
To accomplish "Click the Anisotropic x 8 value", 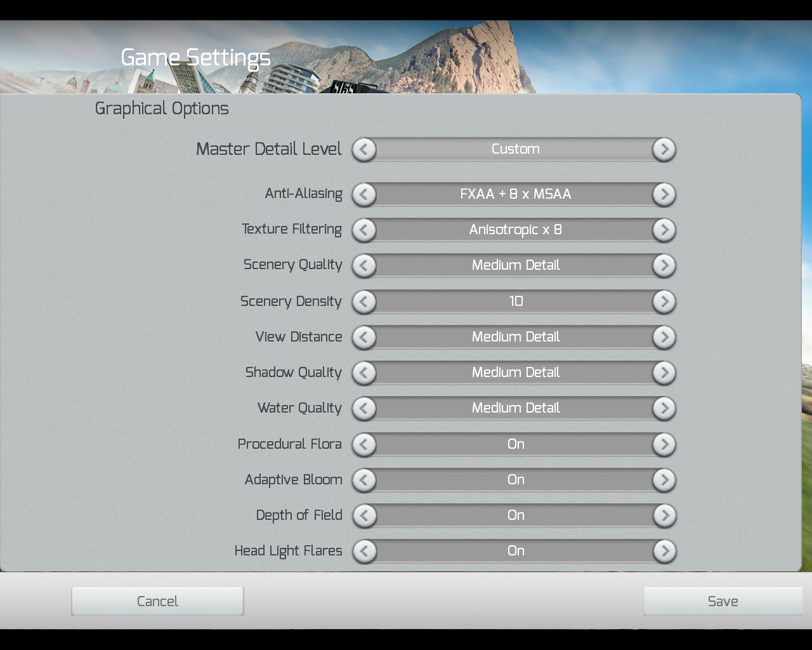I will point(515,230).
